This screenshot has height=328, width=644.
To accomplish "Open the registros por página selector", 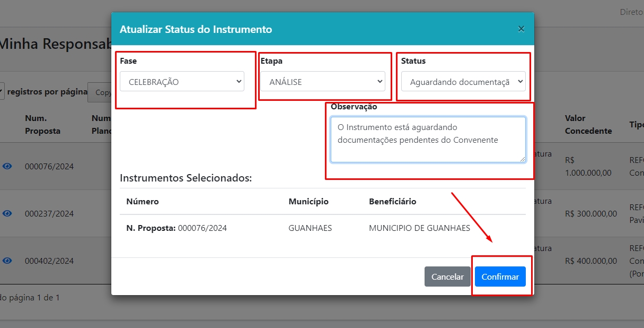I will pos(2,92).
